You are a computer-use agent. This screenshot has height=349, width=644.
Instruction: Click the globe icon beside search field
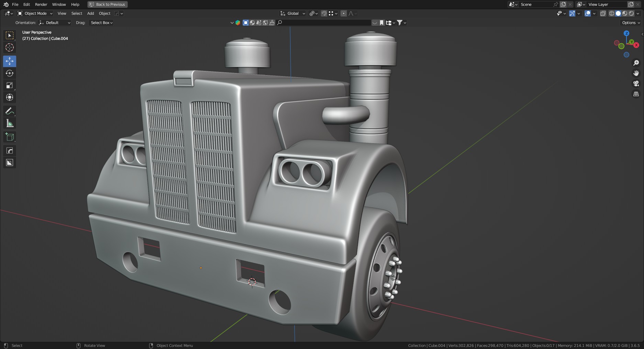[265, 23]
